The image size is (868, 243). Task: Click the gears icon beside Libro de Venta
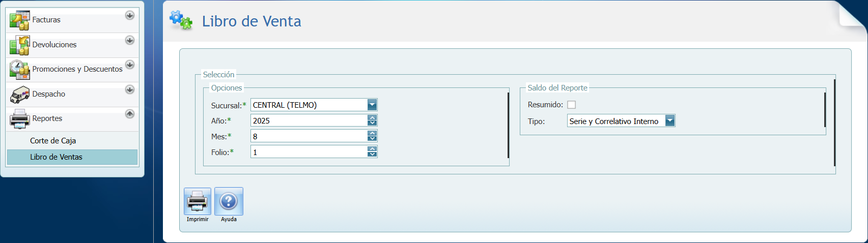[x=181, y=21]
